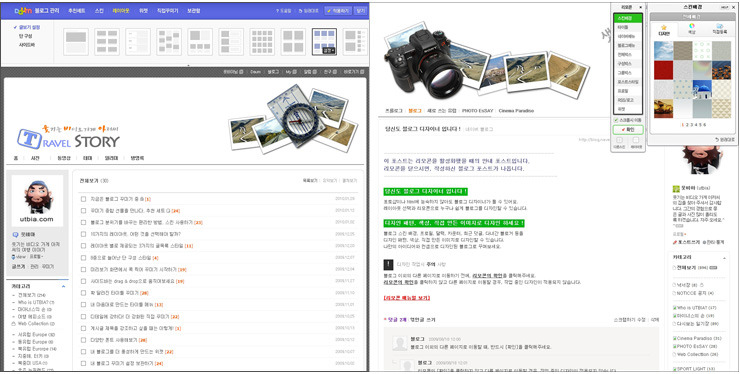Select 사이드바 in the layout submenu
Screen dimensions: 740x374
click(27, 45)
